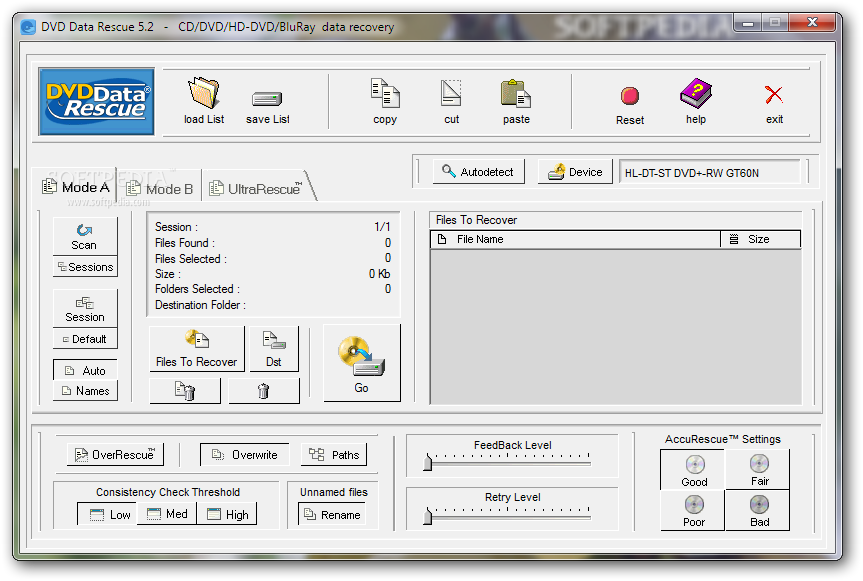Image resolution: width=863 pixels, height=581 pixels.
Task: Open the Files To Recover button
Action: click(x=196, y=349)
